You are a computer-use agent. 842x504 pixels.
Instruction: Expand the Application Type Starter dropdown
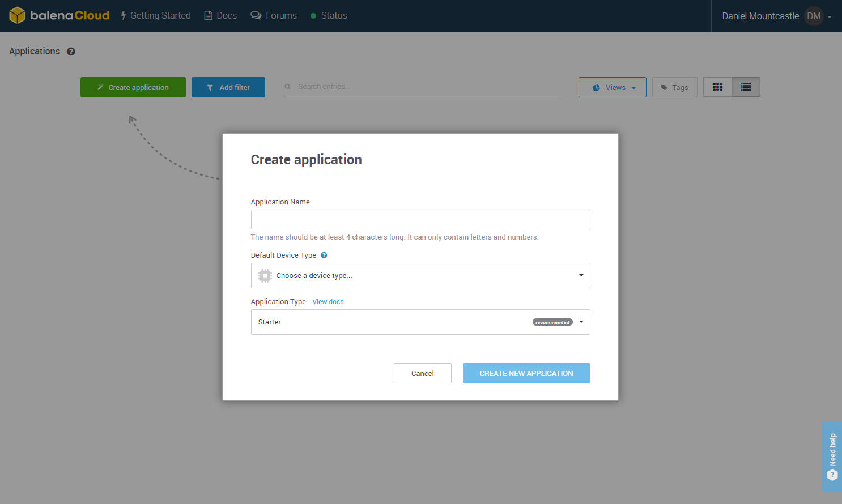pyautogui.click(x=420, y=322)
